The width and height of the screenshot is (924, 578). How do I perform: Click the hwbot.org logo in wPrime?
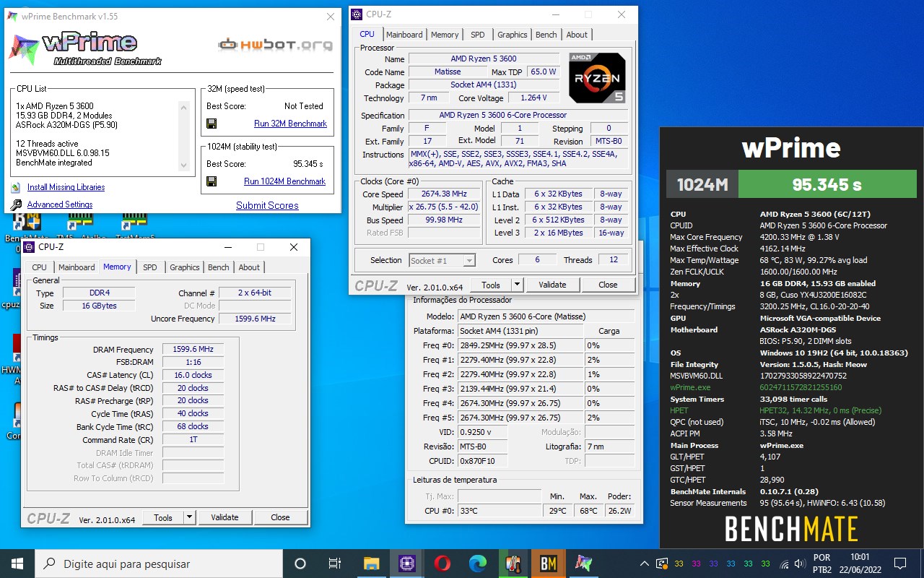pyautogui.click(x=275, y=45)
